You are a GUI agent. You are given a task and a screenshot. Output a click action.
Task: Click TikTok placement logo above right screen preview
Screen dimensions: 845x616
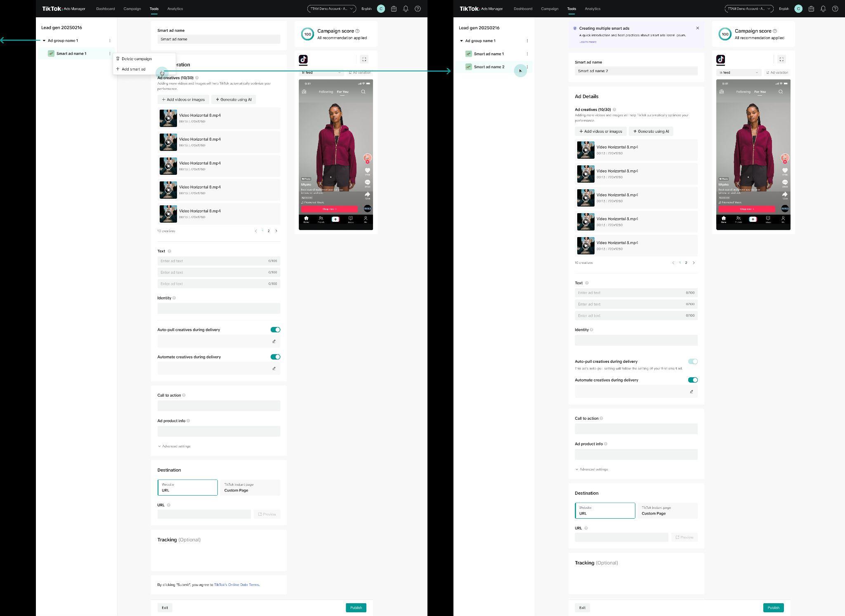pyautogui.click(x=721, y=59)
